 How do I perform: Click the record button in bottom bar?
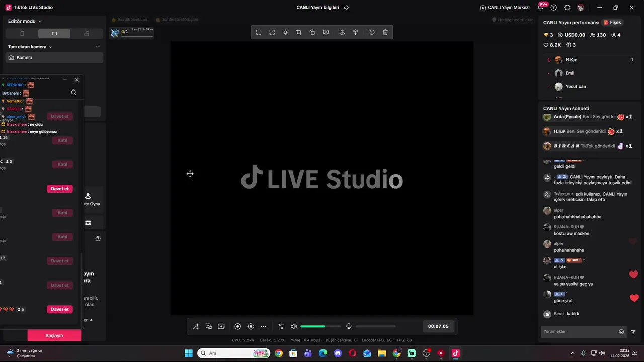pyautogui.click(x=238, y=326)
